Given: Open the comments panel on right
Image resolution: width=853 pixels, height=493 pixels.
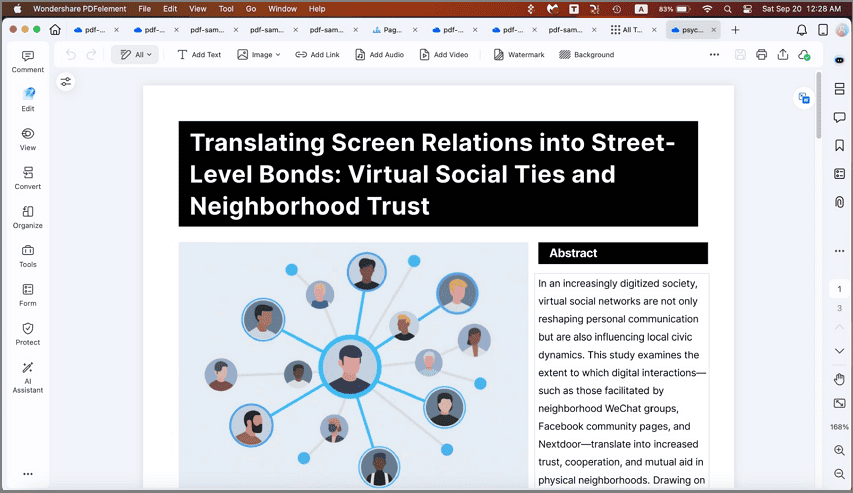Looking at the screenshot, I should coord(839,117).
